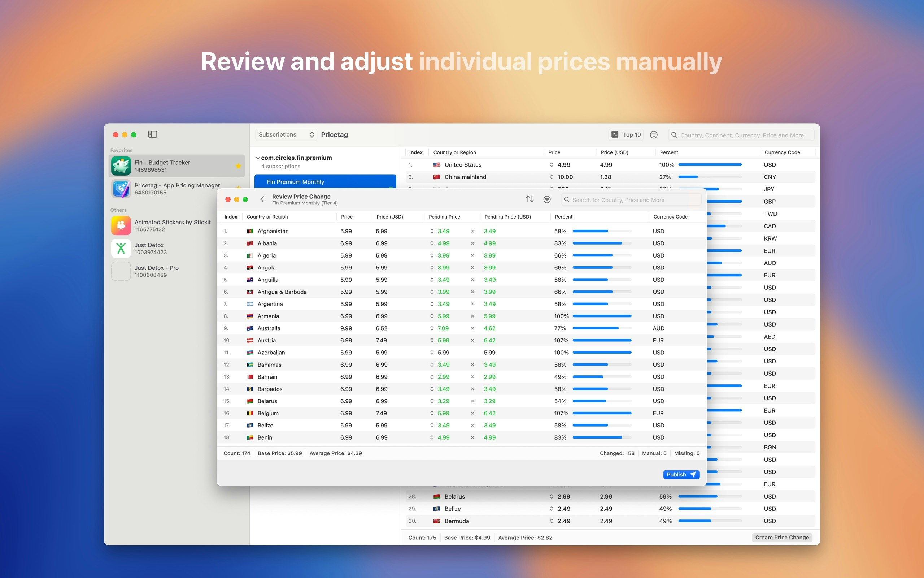The image size is (924, 578).
Task: Click the China mainland flag icon
Action: pos(436,177)
